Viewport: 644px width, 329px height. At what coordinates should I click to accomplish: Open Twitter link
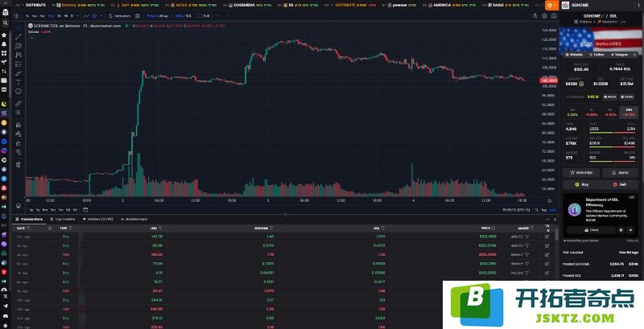point(597,55)
